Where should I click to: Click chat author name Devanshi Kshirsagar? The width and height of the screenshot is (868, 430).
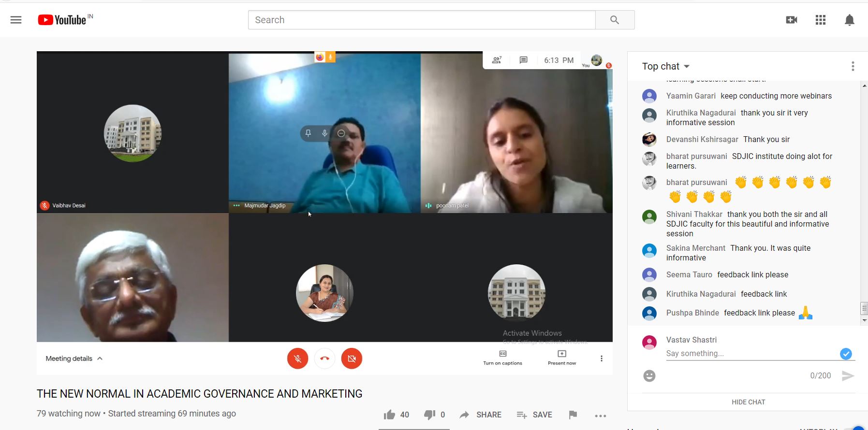pyautogui.click(x=702, y=139)
